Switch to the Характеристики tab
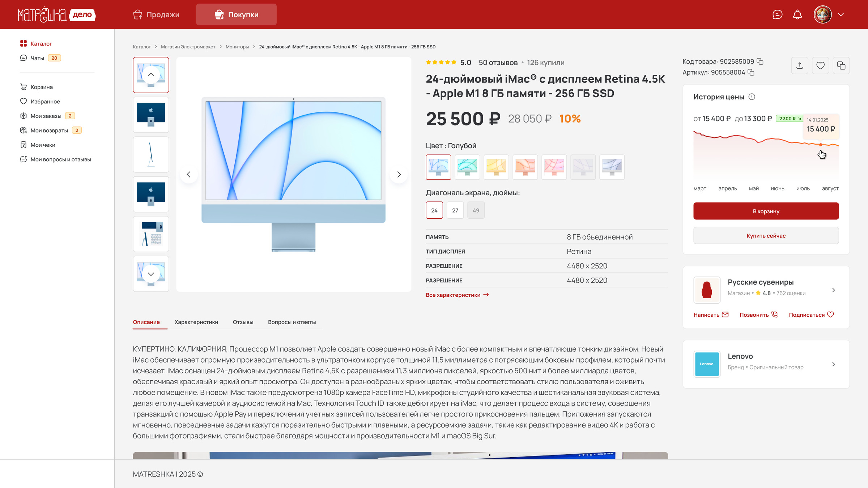This screenshot has width=868, height=488. [x=196, y=322]
